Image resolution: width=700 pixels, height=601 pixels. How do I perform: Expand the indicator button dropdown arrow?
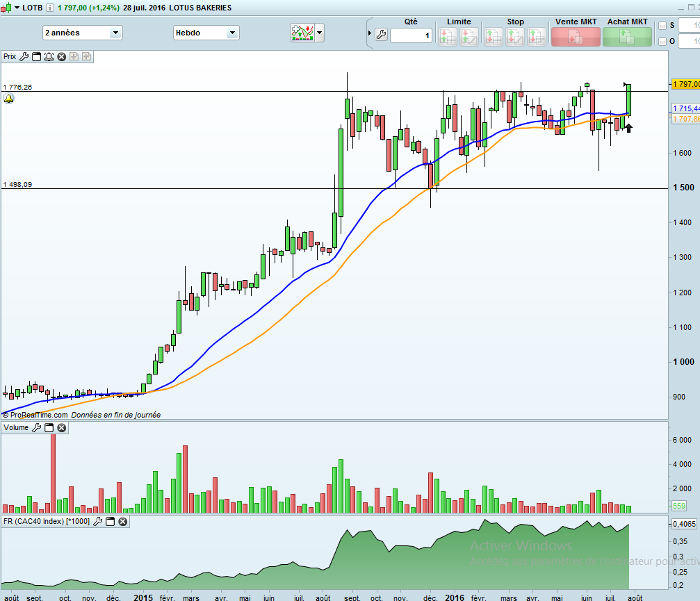click(319, 33)
